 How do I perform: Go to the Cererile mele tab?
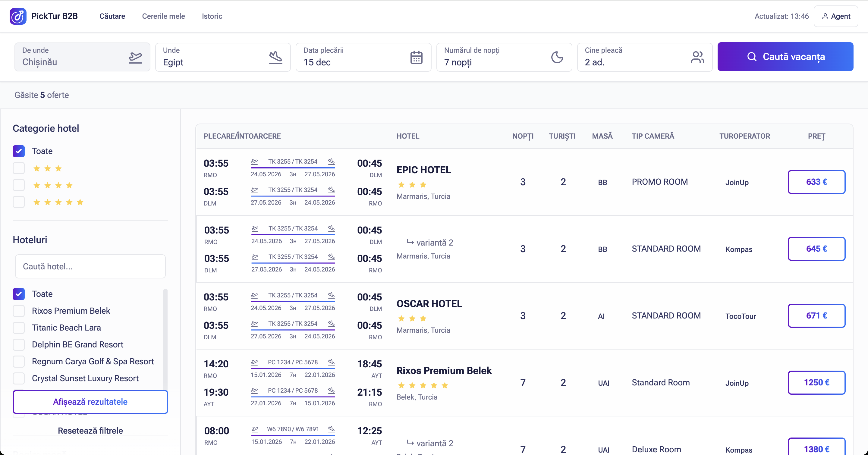coord(163,16)
